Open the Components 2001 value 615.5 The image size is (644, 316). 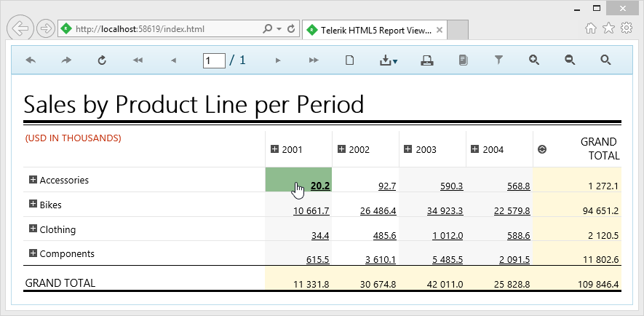click(x=318, y=260)
